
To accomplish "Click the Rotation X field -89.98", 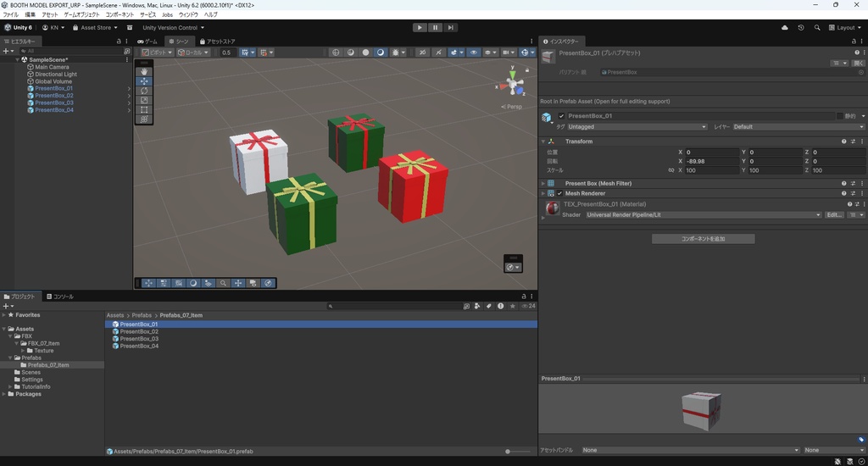I will click(x=711, y=162).
